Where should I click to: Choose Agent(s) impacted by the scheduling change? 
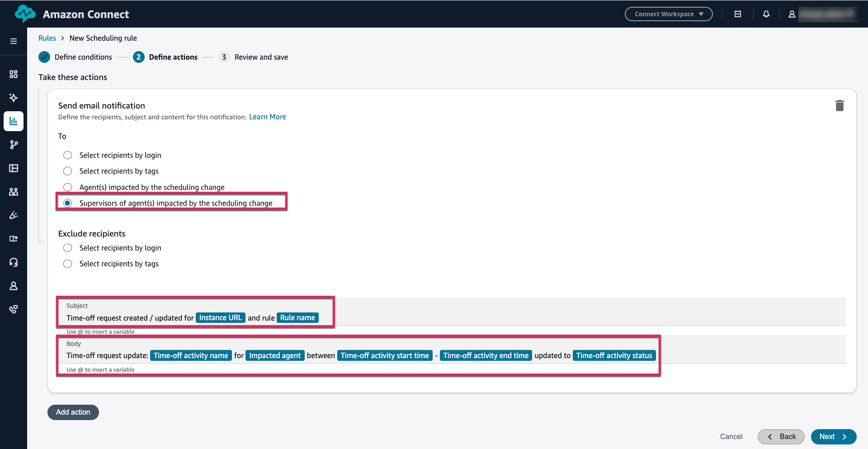[67, 187]
